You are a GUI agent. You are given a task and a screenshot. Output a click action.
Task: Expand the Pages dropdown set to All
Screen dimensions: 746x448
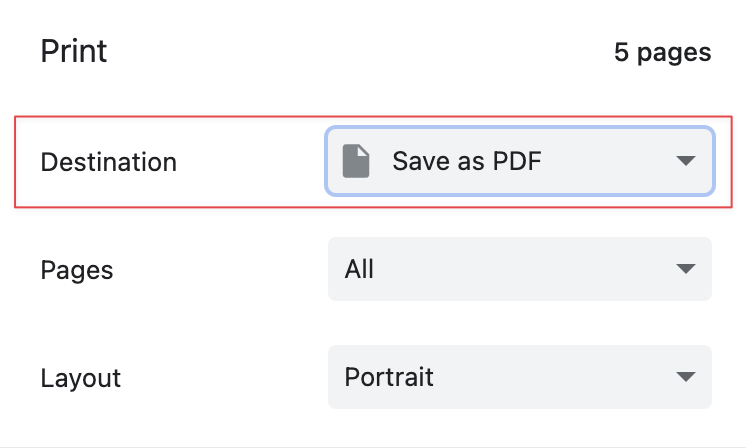(520, 269)
